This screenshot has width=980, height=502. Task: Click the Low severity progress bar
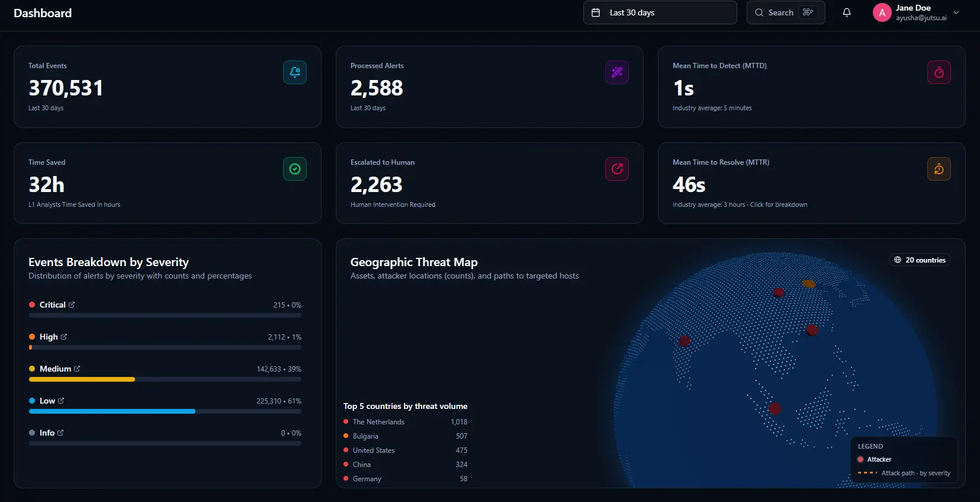click(165, 411)
